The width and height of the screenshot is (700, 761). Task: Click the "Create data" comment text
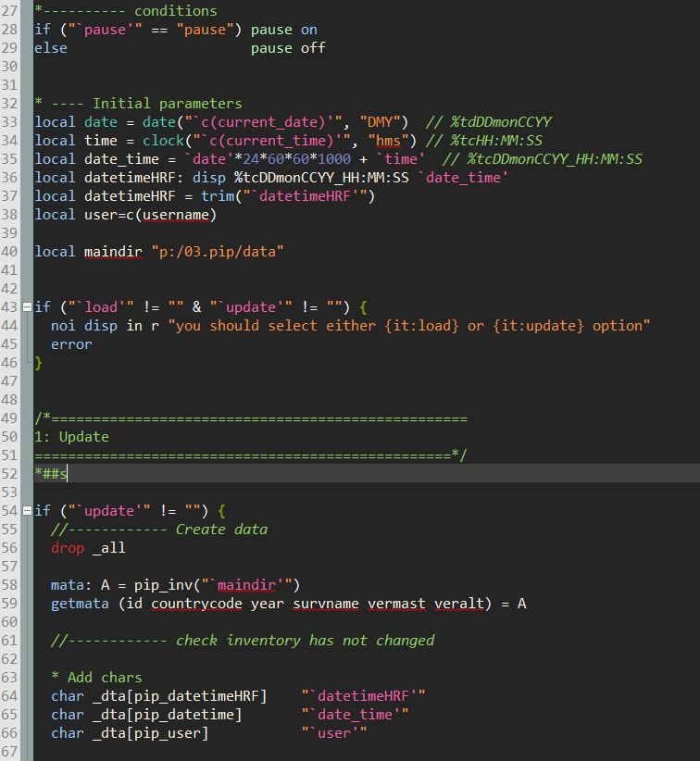pyautogui.click(x=221, y=530)
